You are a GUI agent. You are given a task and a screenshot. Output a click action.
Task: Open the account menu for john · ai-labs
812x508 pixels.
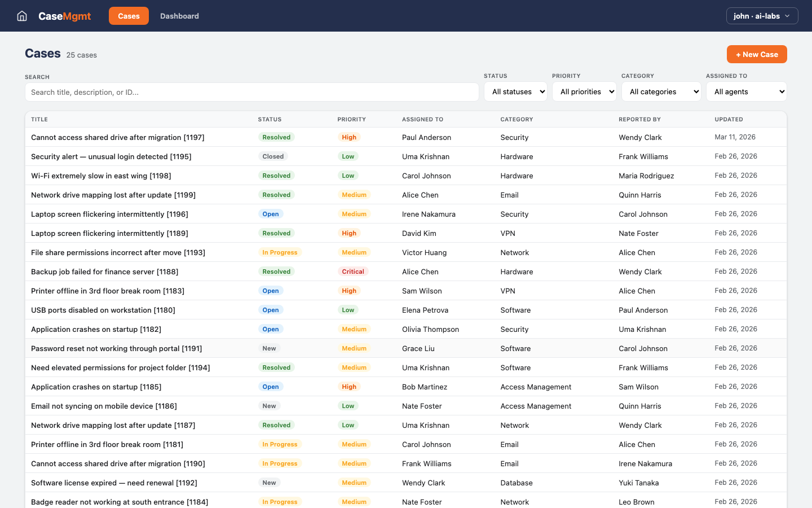762,16
